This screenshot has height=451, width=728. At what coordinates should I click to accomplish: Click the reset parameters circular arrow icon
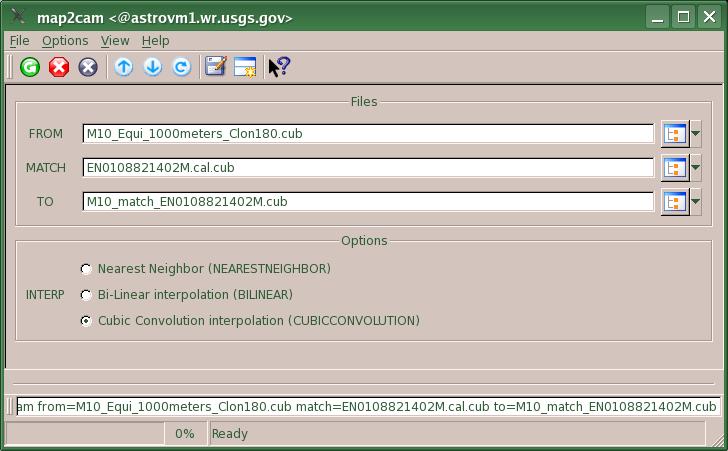[x=181, y=67]
